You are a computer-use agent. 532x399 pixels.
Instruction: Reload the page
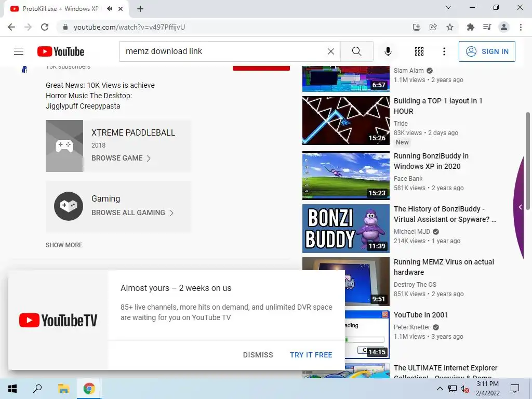click(x=45, y=27)
